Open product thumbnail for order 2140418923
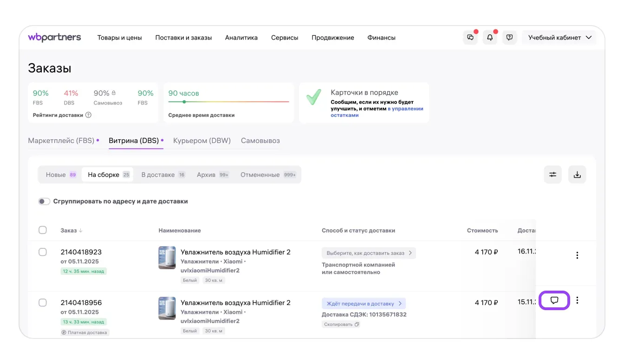 coord(167,258)
